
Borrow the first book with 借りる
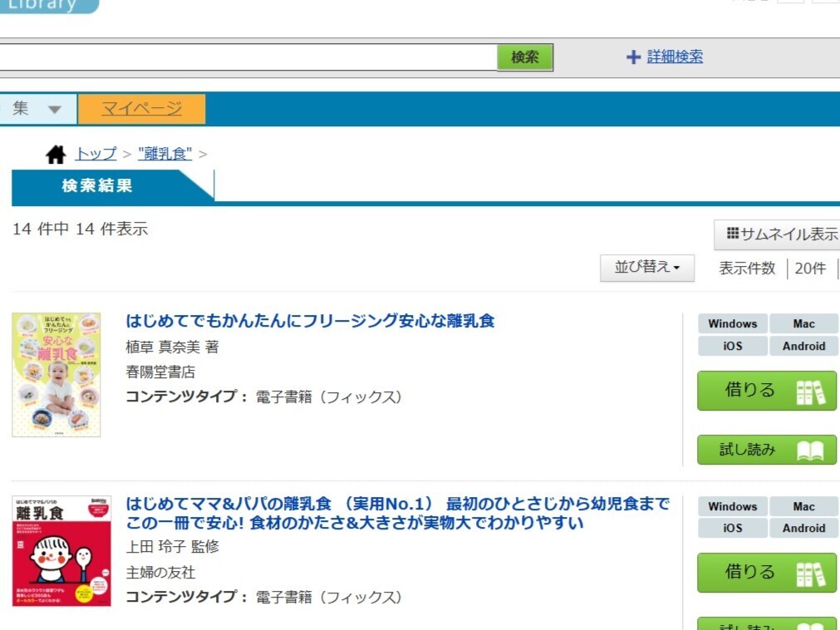pyautogui.click(x=767, y=391)
